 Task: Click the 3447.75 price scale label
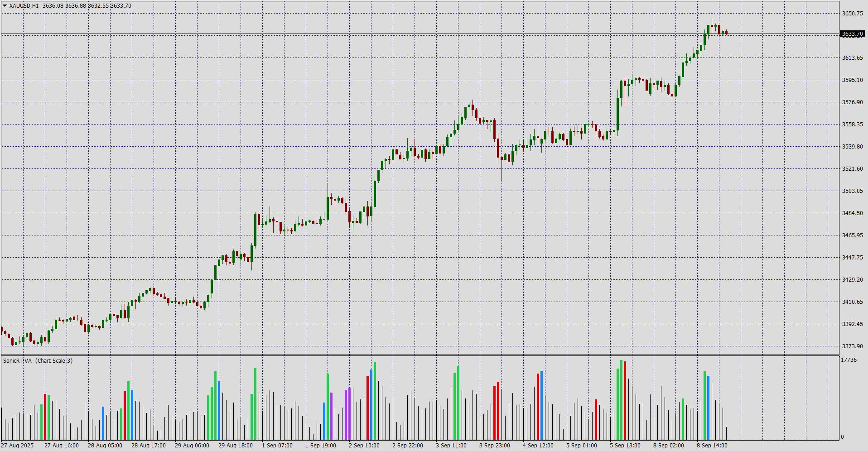click(x=852, y=258)
